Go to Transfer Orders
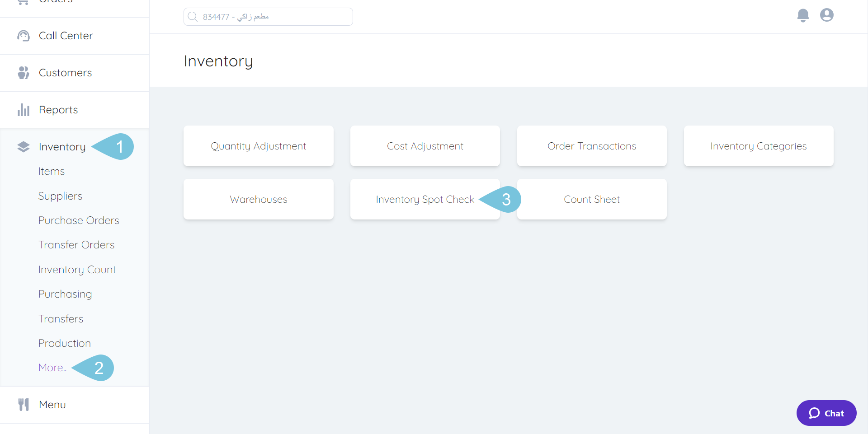Screen dimensions: 868x434 click(x=76, y=245)
